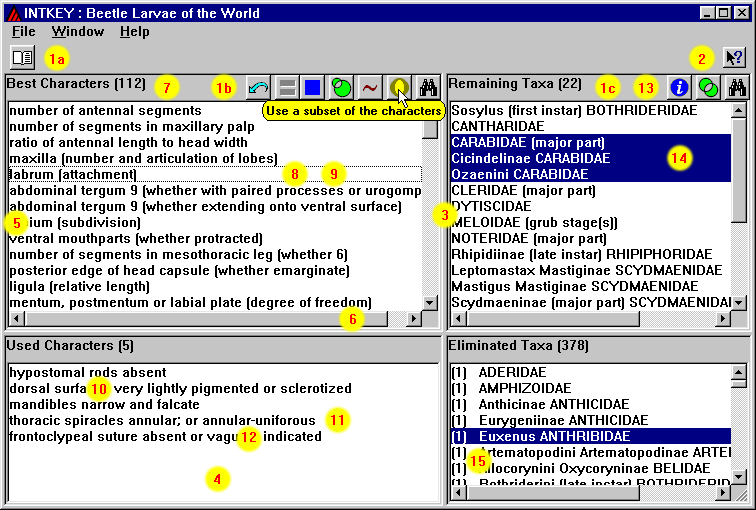Click green circles icon in Remaining Taxa toolbar
756x510 pixels.
(x=708, y=88)
